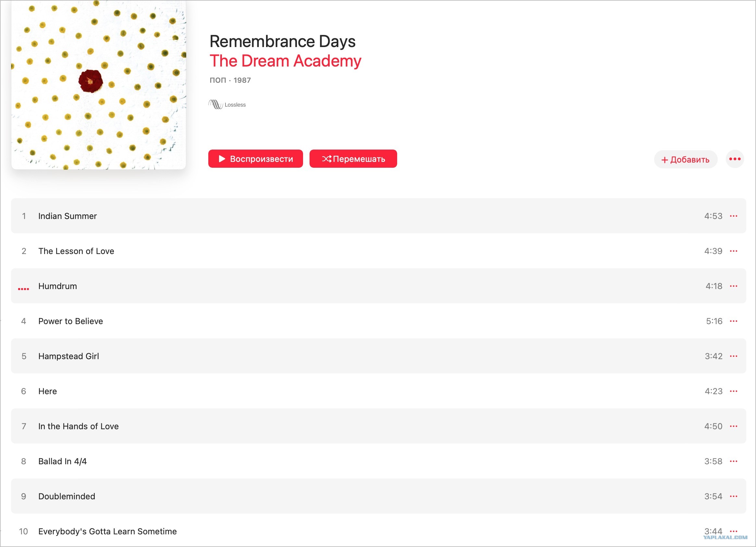Click the playing indicator beside Humdrum
756x547 pixels.
[23, 289]
